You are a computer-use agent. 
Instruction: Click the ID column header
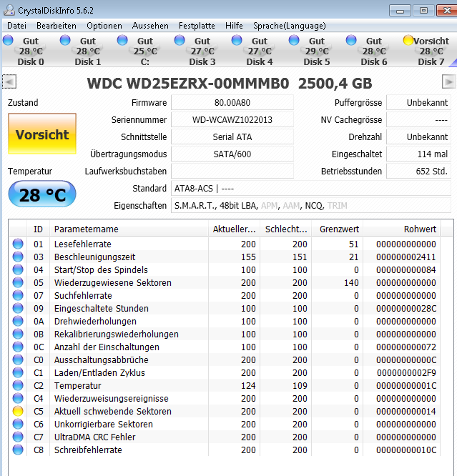point(39,229)
